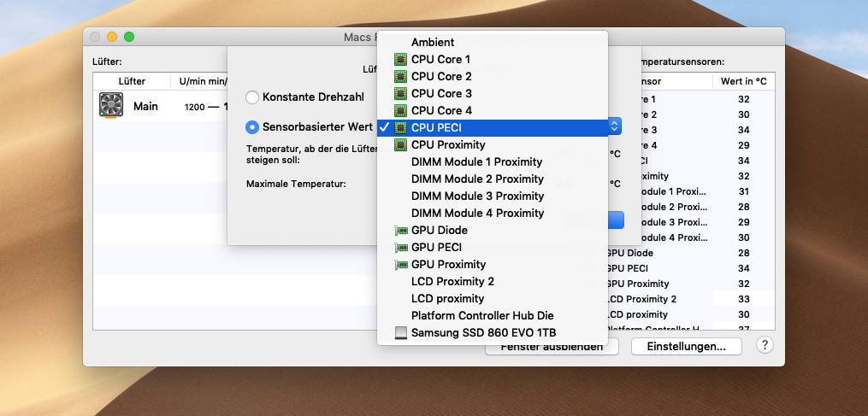Click the Wert in °C column header

click(743, 81)
